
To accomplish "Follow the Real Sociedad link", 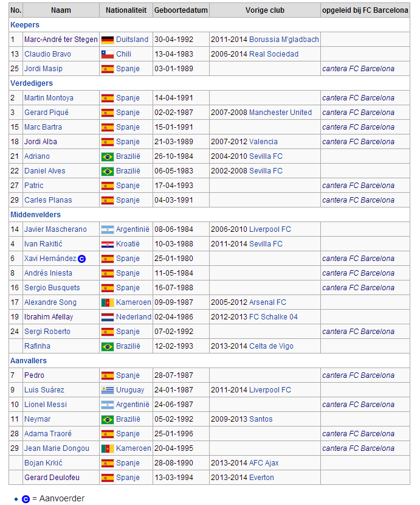I will pos(274,54).
